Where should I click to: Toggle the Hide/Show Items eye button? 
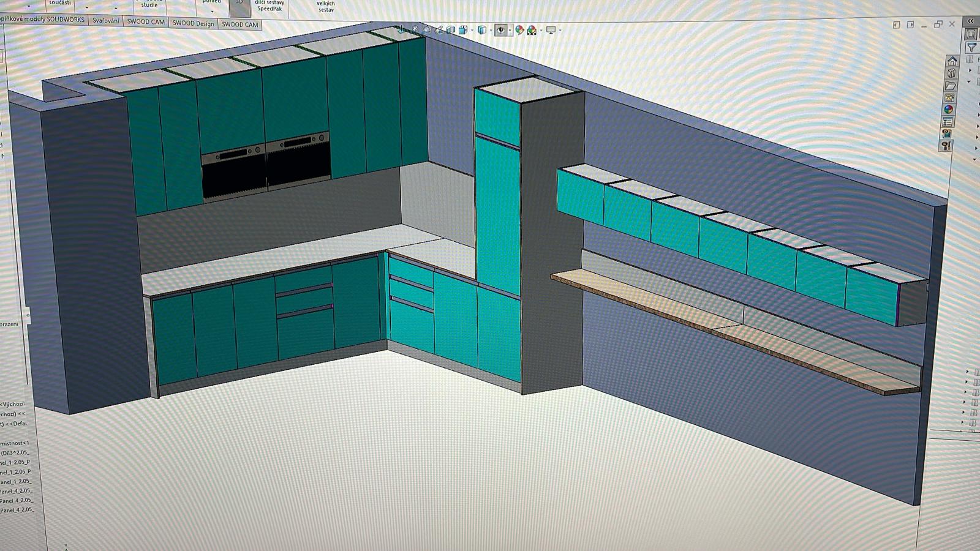tap(500, 30)
